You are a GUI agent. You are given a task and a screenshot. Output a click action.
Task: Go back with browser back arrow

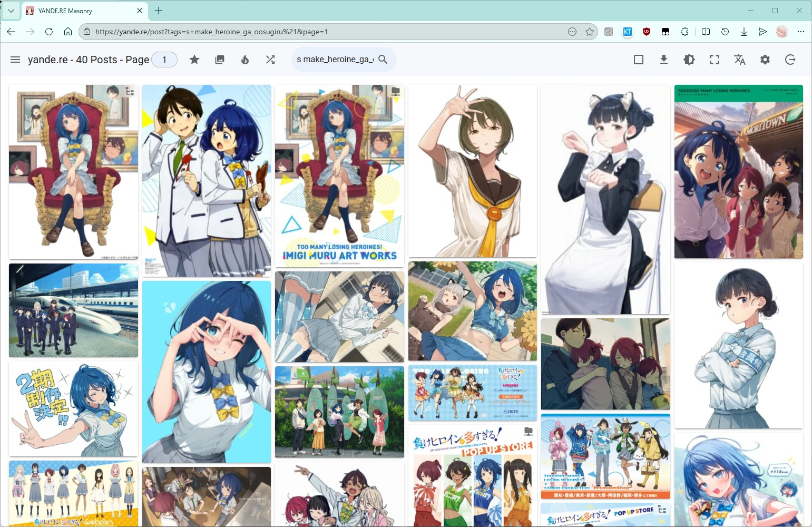point(11,32)
